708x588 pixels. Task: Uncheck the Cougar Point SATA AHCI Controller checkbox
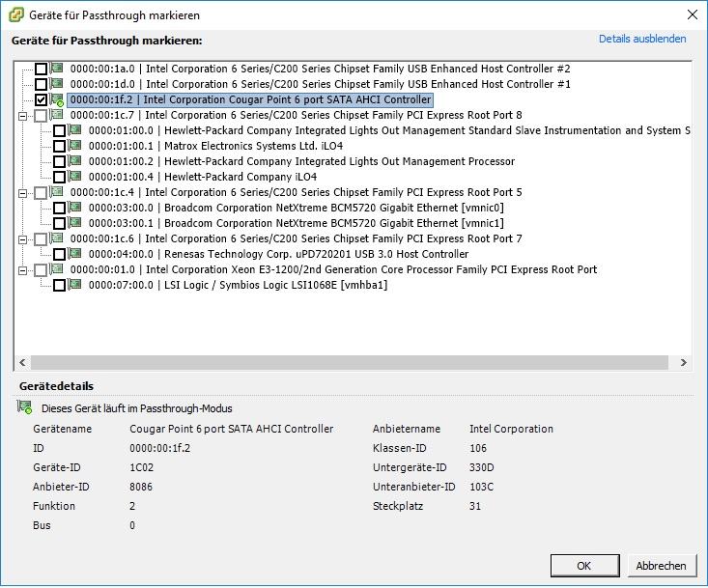(x=41, y=99)
